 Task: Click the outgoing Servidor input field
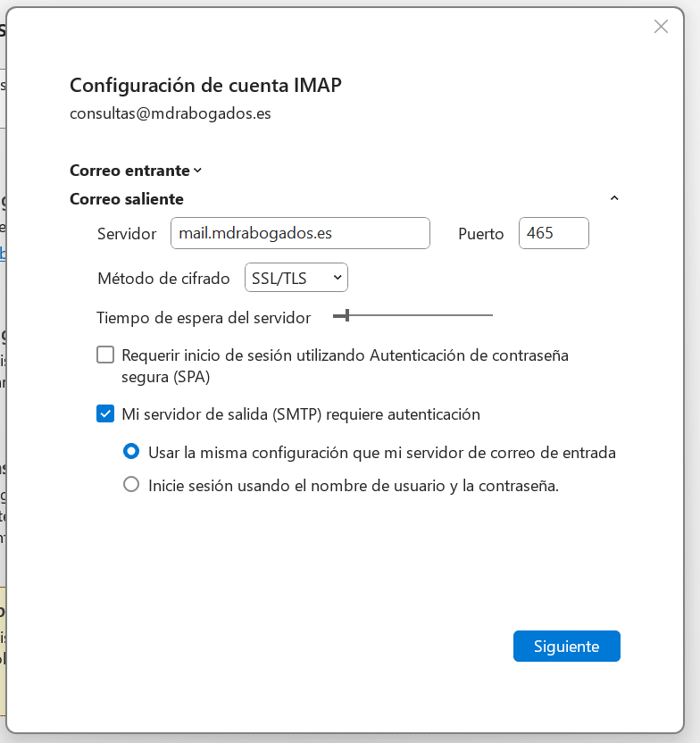300,233
